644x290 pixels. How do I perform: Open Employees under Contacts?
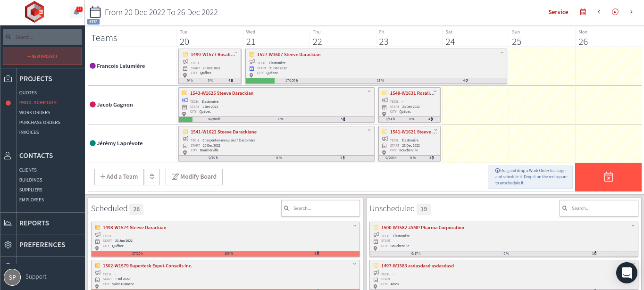pos(32,200)
